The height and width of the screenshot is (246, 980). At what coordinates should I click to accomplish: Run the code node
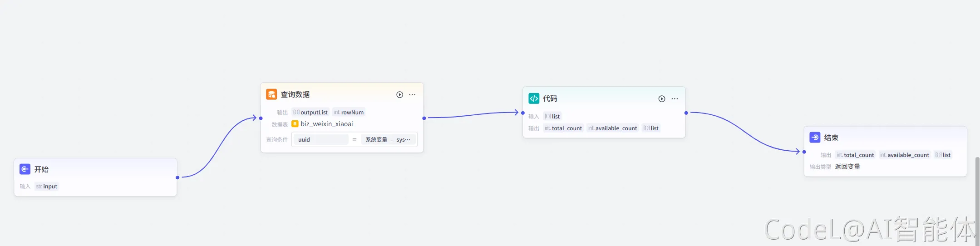(x=662, y=99)
